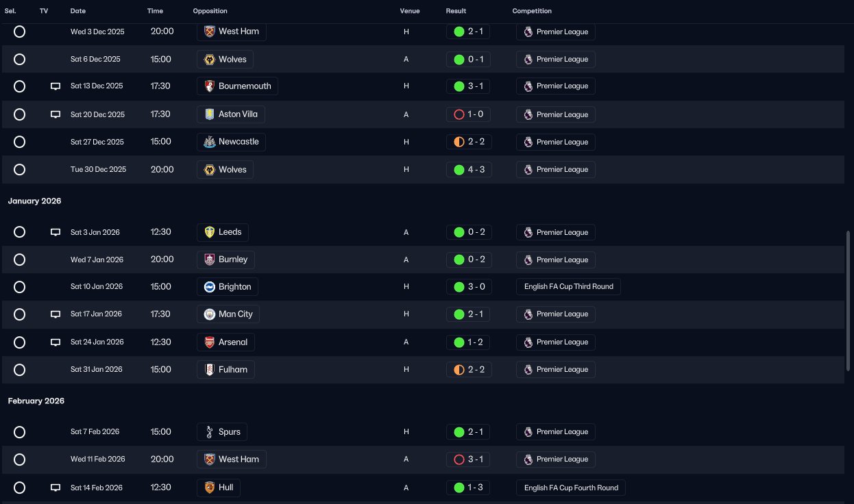The height and width of the screenshot is (504, 854).
Task: Open the Burnley opposition button
Action: pyautogui.click(x=226, y=260)
